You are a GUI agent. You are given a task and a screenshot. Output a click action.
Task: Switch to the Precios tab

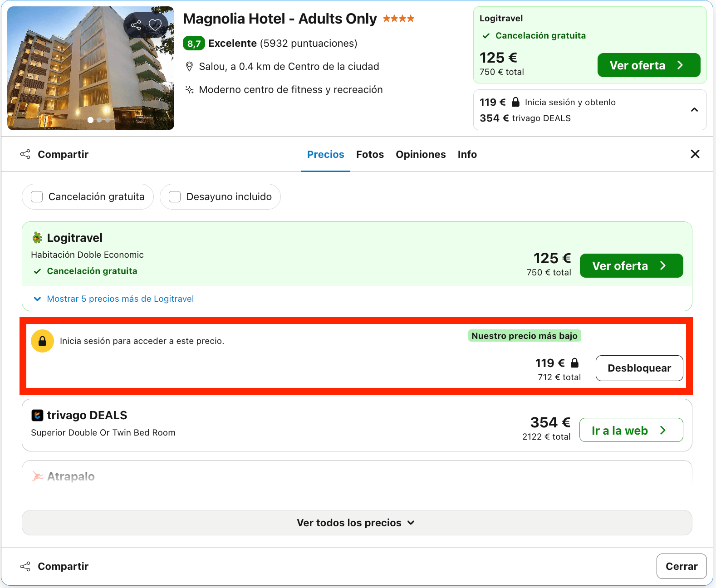point(326,154)
